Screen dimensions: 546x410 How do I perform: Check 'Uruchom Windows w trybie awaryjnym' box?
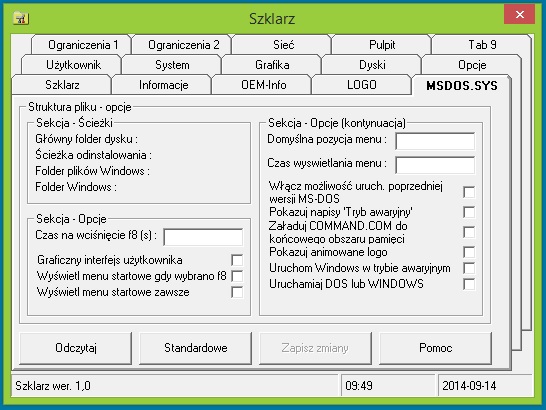(x=469, y=268)
